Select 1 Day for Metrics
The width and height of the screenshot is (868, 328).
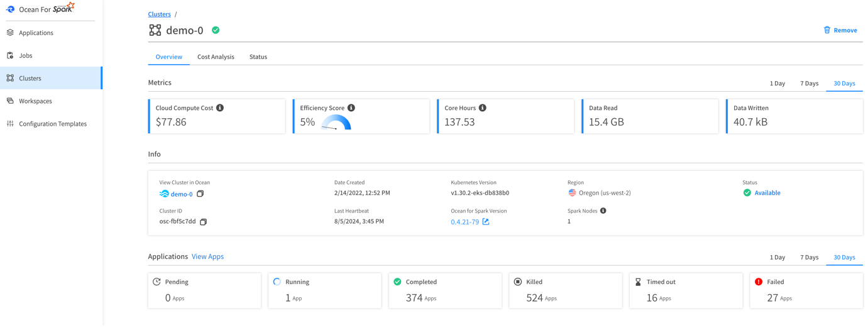pos(777,83)
